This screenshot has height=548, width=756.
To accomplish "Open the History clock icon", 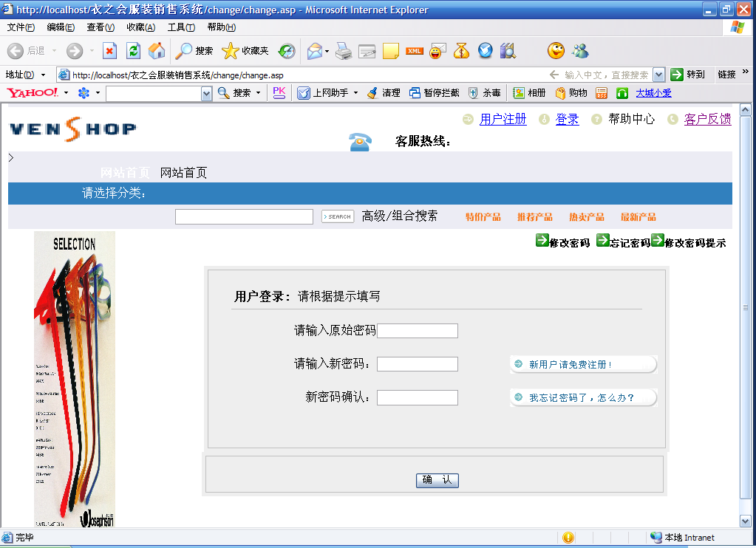I will 287,51.
